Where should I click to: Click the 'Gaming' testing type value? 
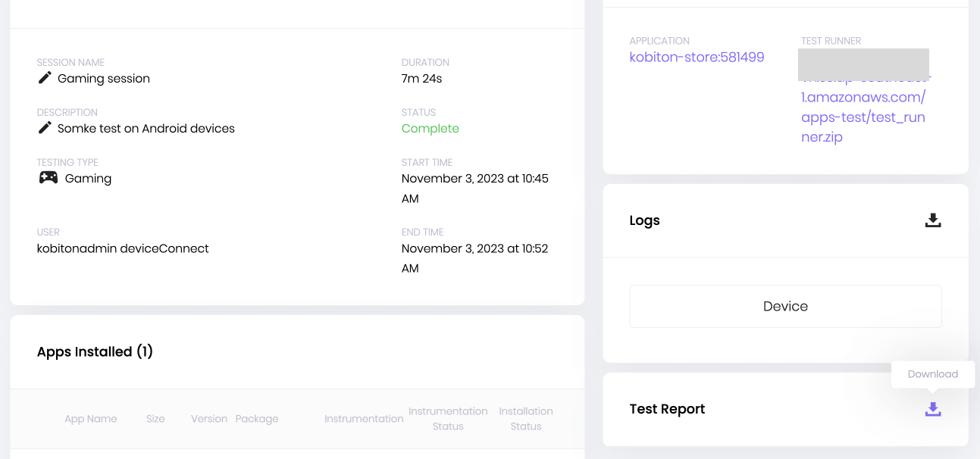[x=88, y=179]
